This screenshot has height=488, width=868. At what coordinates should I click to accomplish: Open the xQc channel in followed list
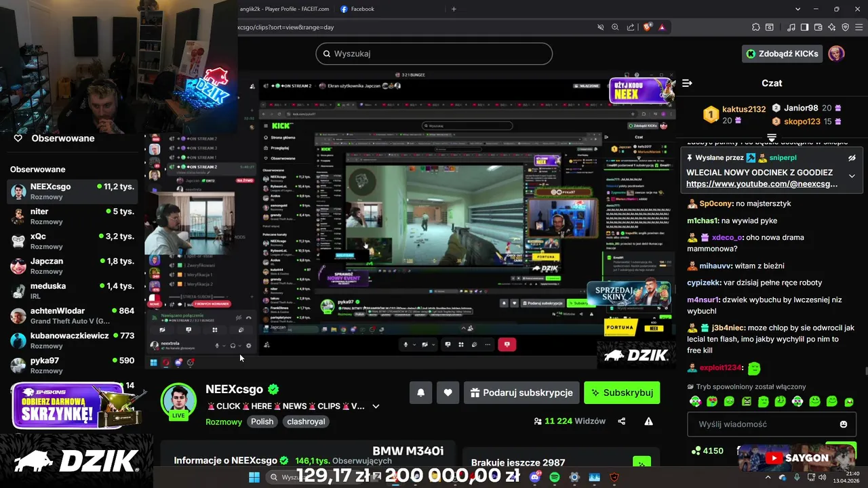[73, 241]
